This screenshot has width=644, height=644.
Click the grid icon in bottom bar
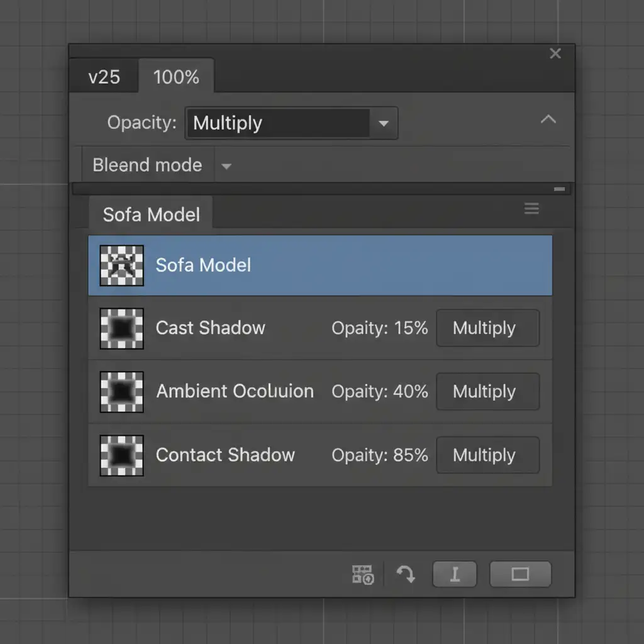pyautogui.click(x=363, y=574)
